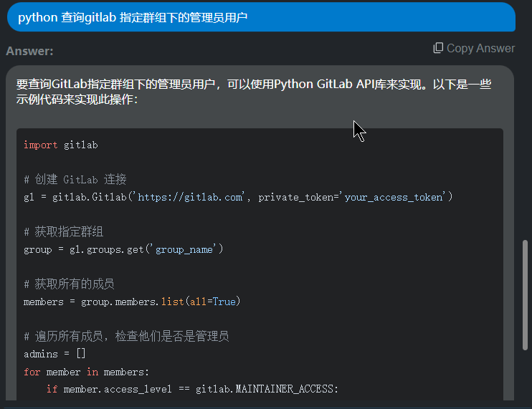Image resolution: width=532 pixels, height=409 pixels.
Task: Click the 'admins = []' code line
Action: [x=54, y=354]
